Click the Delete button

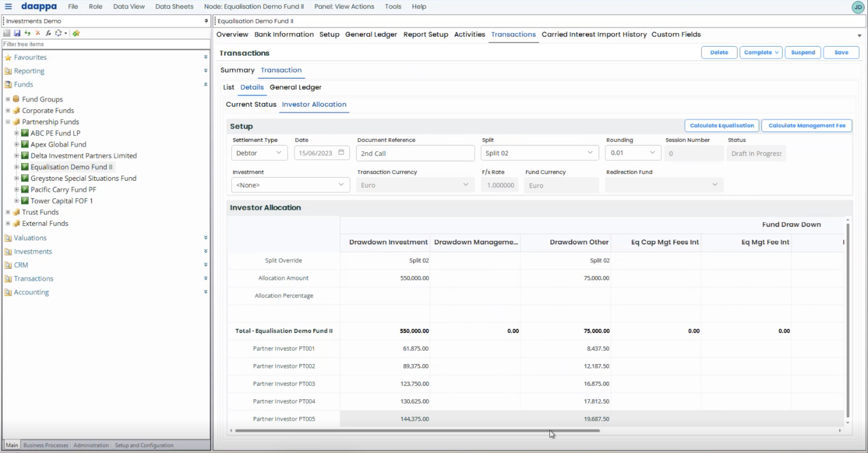click(x=719, y=52)
